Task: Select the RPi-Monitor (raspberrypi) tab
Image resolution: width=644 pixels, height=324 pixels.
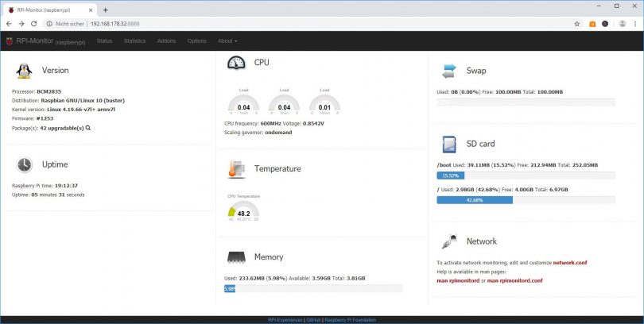Action: pyautogui.click(x=51, y=10)
